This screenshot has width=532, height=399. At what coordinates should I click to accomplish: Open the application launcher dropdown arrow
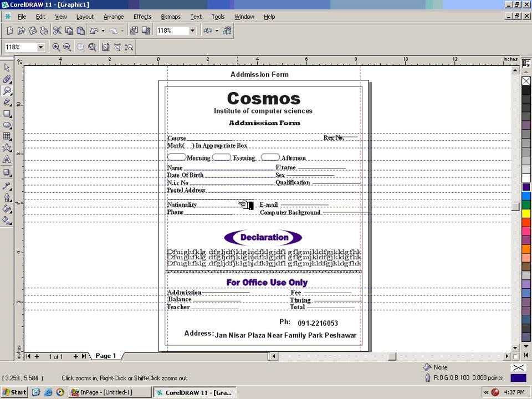[x=217, y=31]
